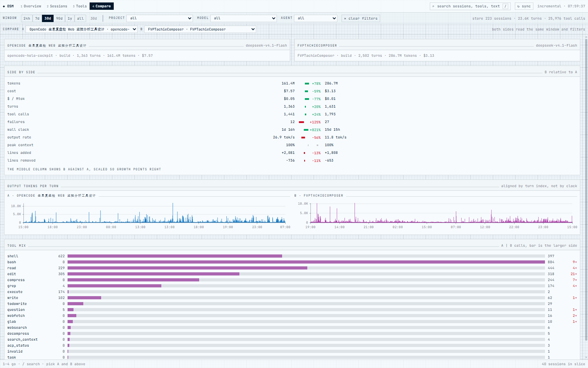Go to the Overview tab
The width and height of the screenshot is (588, 368).
(x=31, y=6)
